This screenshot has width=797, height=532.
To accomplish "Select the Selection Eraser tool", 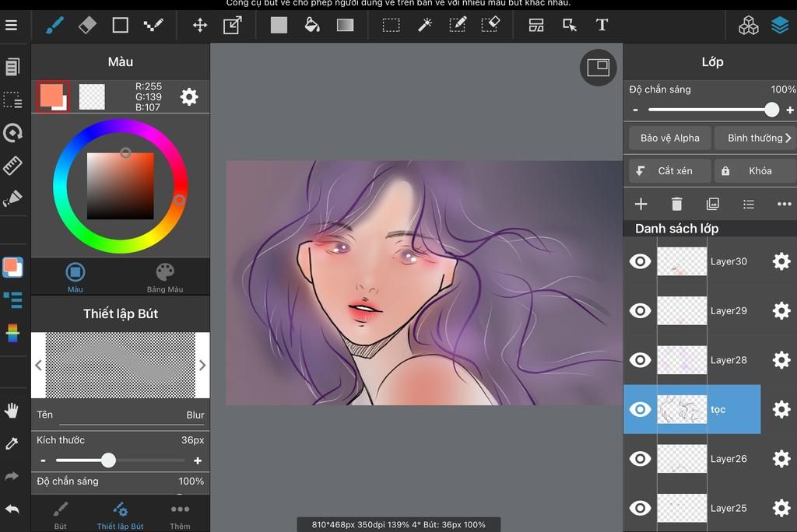I will click(490, 25).
